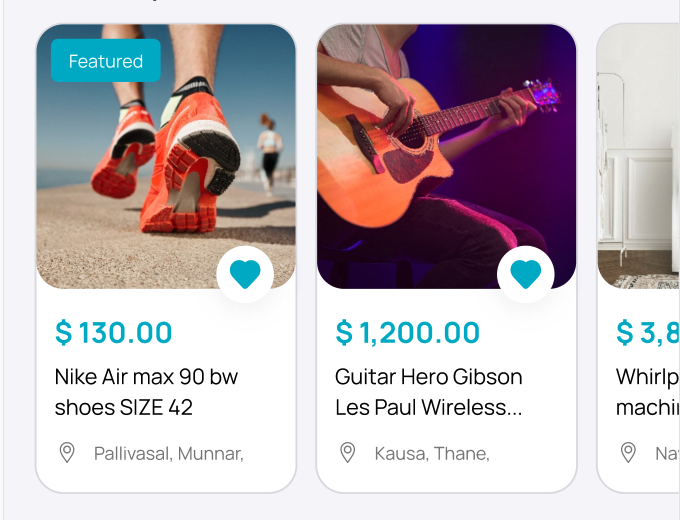Select the Pallivasal, Munnar location text
This screenshot has width=680, height=520.
(x=169, y=453)
